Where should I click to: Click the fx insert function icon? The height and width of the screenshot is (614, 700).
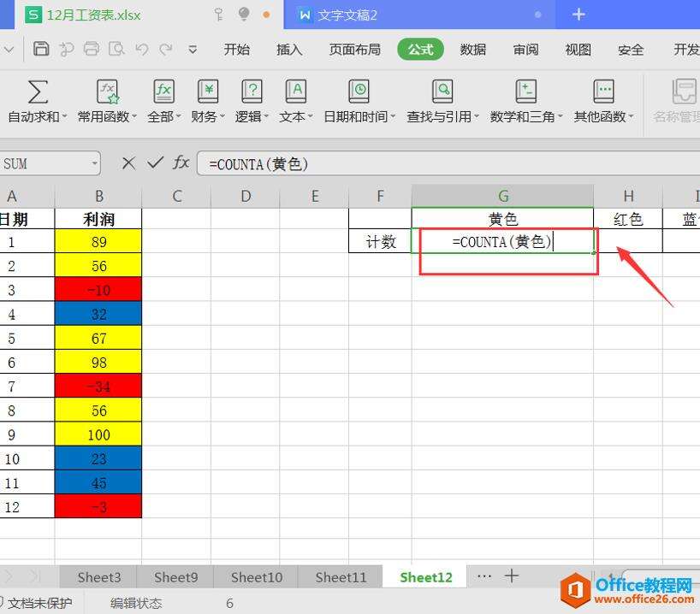[181, 162]
